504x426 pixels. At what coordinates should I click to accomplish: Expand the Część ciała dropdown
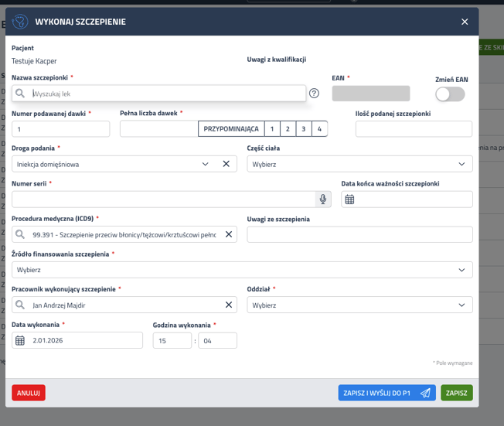point(462,164)
